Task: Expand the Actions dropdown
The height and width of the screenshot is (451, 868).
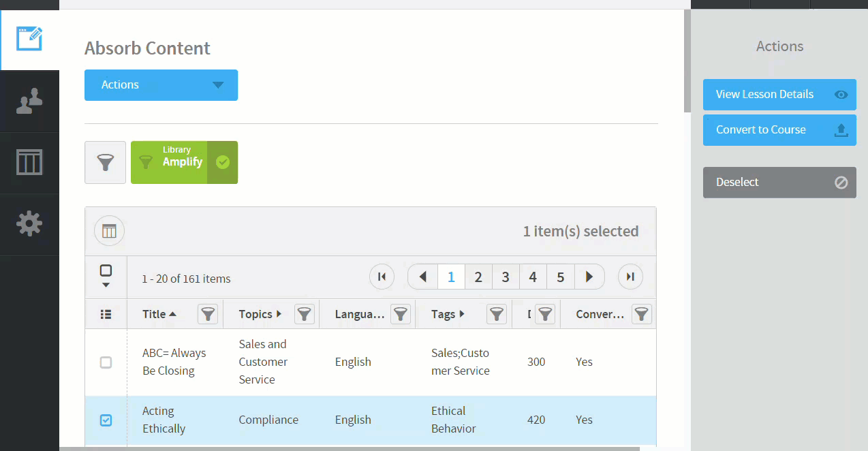Action: 161,85
